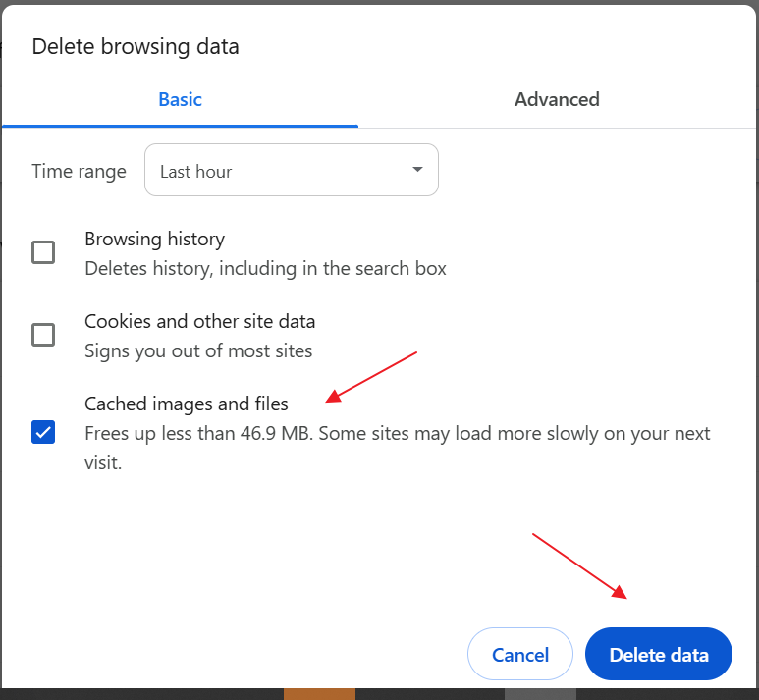Click the "Browsing history" label text
Screen dimensions: 759x700
(x=154, y=239)
